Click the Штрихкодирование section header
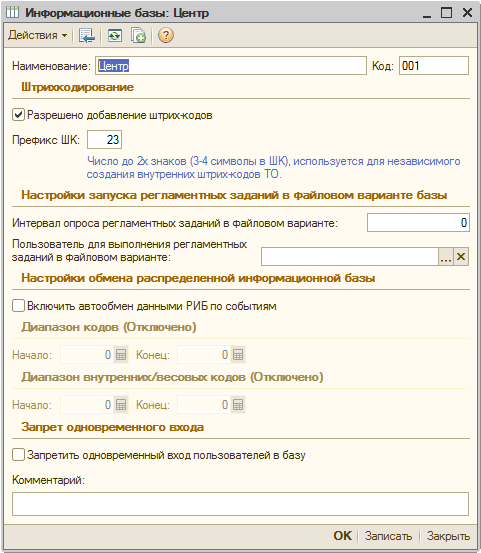481x553 pixels. coord(77,87)
